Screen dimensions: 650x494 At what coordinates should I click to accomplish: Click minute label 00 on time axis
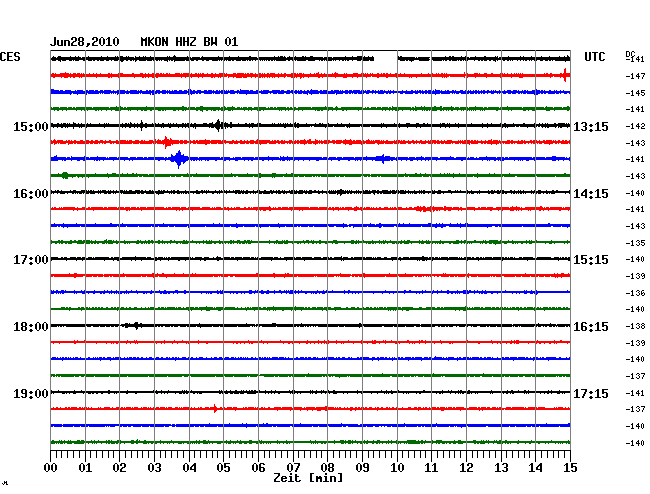click(51, 468)
